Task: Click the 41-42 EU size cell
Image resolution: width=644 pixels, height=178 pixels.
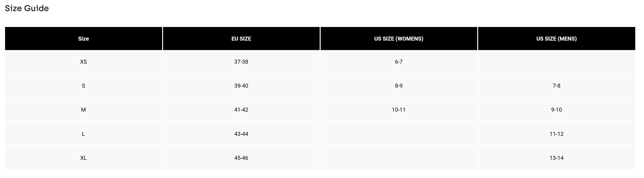Action: click(241, 110)
